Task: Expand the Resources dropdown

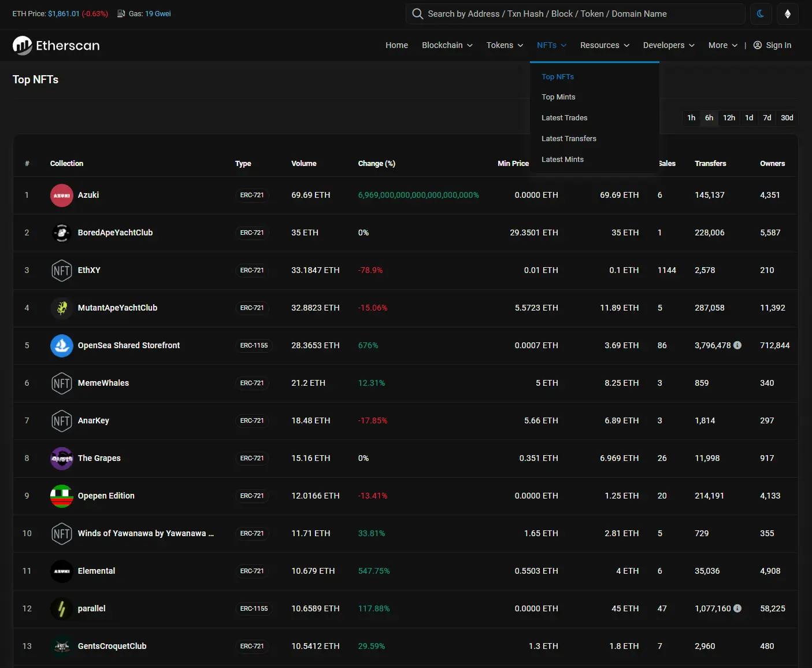Action: click(x=605, y=45)
